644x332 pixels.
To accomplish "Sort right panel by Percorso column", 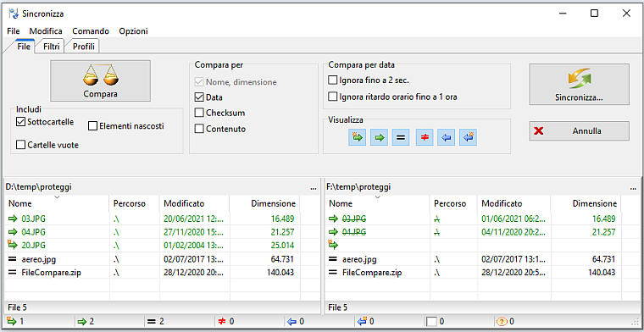I will (x=453, y=203).
